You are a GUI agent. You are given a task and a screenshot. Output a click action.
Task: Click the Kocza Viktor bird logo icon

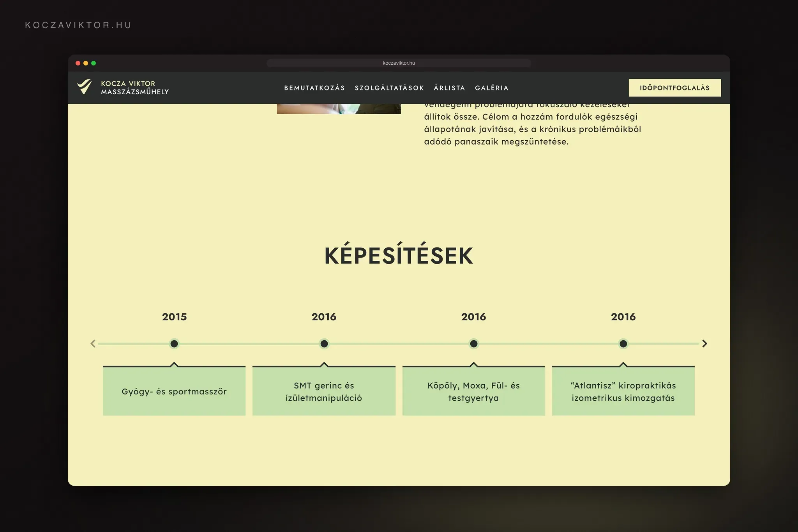(x=84, y=87)
